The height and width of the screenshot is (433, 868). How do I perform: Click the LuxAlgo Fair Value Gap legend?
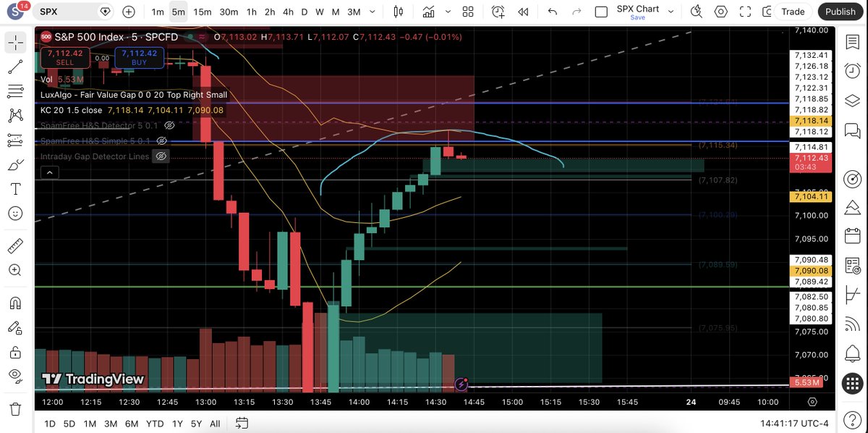[x=134, y=95]
